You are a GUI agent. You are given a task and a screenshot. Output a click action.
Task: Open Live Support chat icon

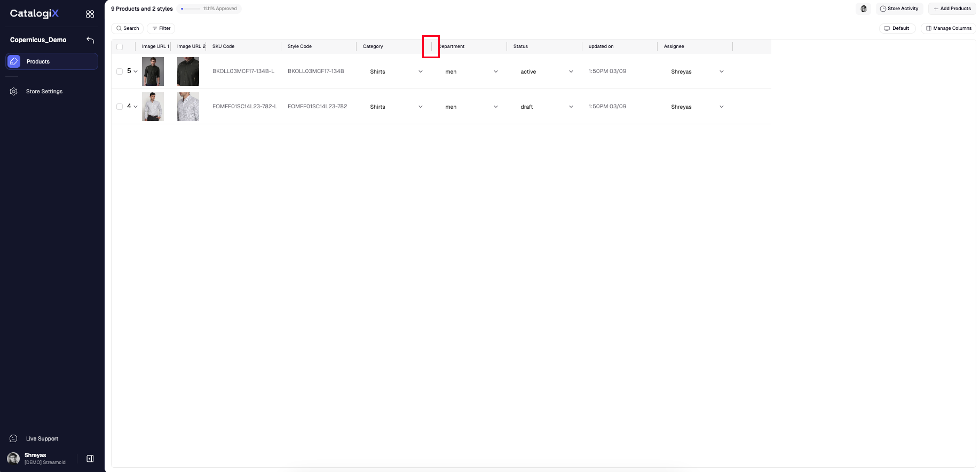14,438
